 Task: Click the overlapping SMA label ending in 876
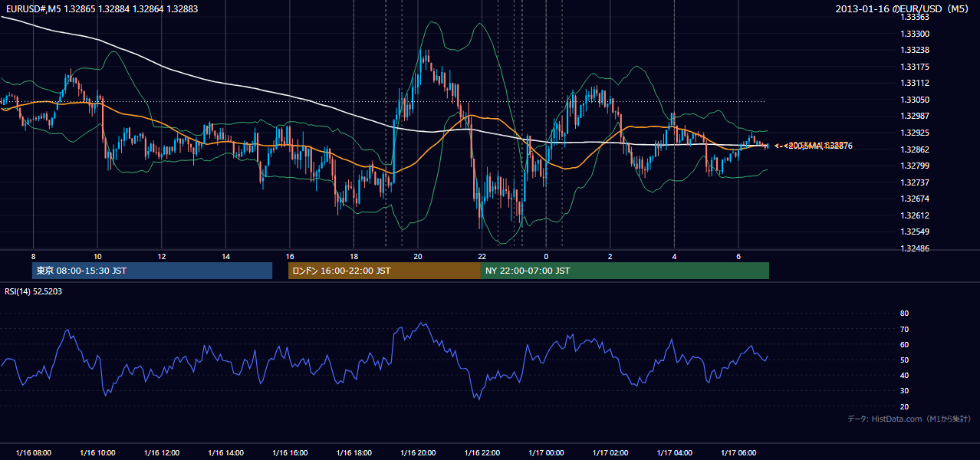(x=814, y=146)
